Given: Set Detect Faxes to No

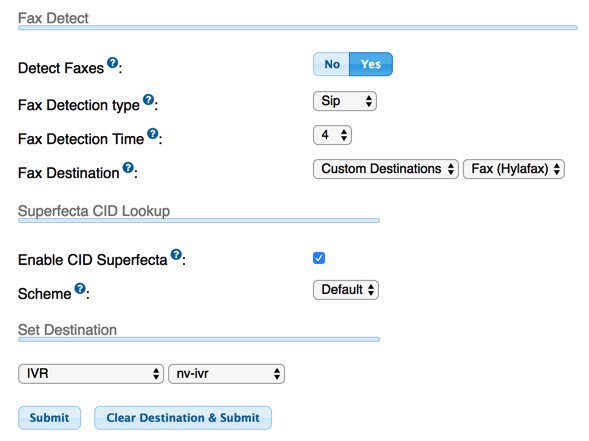Looking at the screenshot, I should tap(332, 64).
